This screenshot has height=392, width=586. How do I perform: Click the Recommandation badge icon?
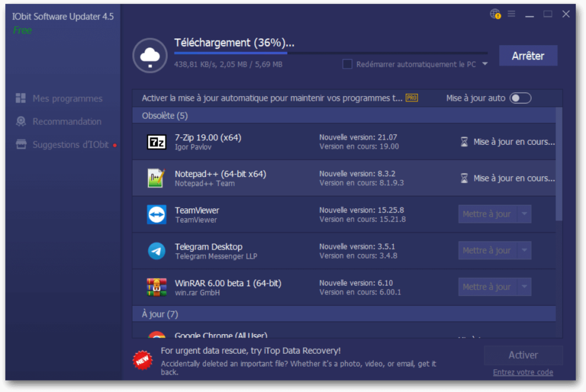click(21, 121)
